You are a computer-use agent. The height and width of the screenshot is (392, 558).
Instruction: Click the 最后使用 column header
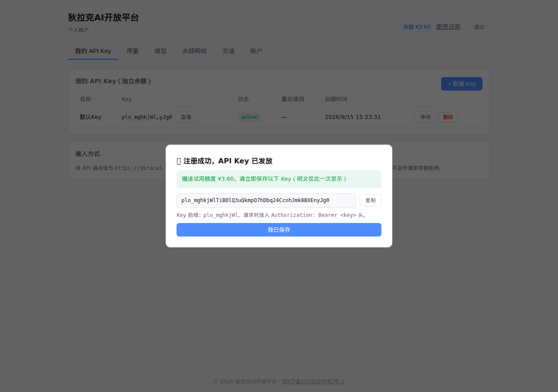click(x=293, y=99)
